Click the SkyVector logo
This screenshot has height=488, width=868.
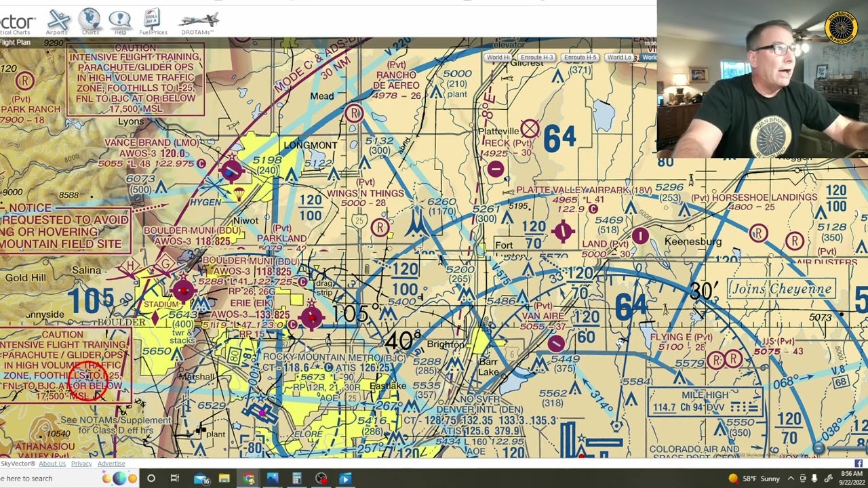point(18,23)
